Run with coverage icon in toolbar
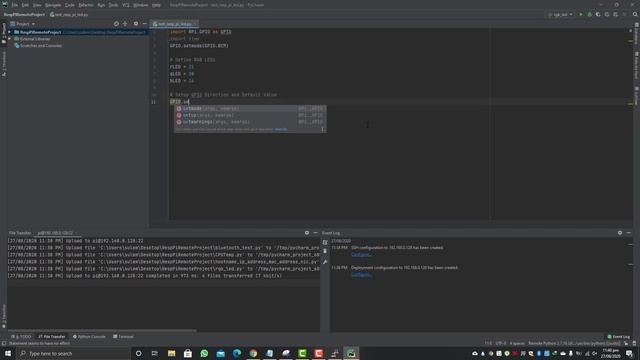640x360 pixels. [598, 14]
